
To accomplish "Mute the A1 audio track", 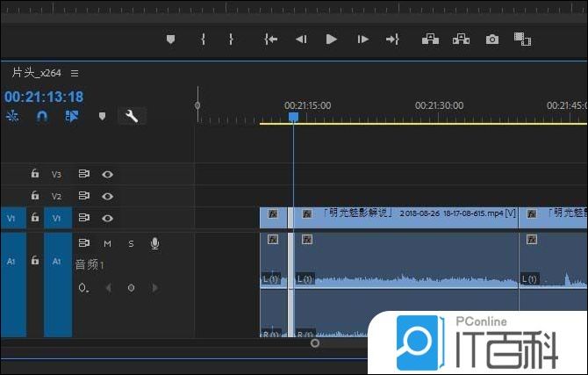I will 107,243.
